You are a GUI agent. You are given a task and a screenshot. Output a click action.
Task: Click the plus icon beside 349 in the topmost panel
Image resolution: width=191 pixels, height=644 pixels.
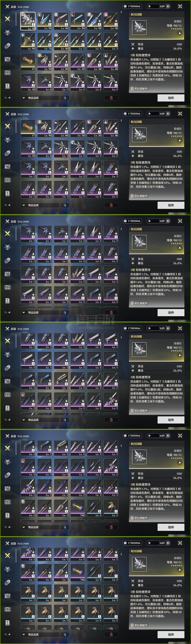point(168,6)
